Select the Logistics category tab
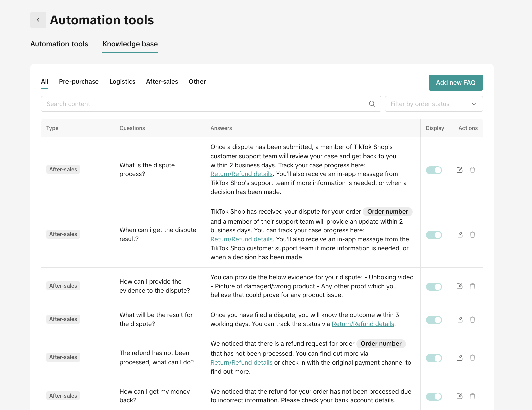This screenshot has height=410, width=532. pyautogui.click(x=122, y=82)
